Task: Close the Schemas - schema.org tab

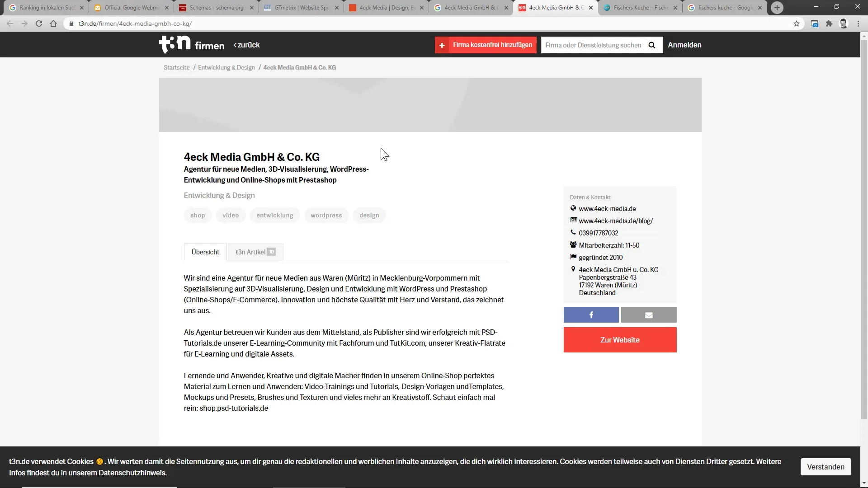Action: coord(252,8)
